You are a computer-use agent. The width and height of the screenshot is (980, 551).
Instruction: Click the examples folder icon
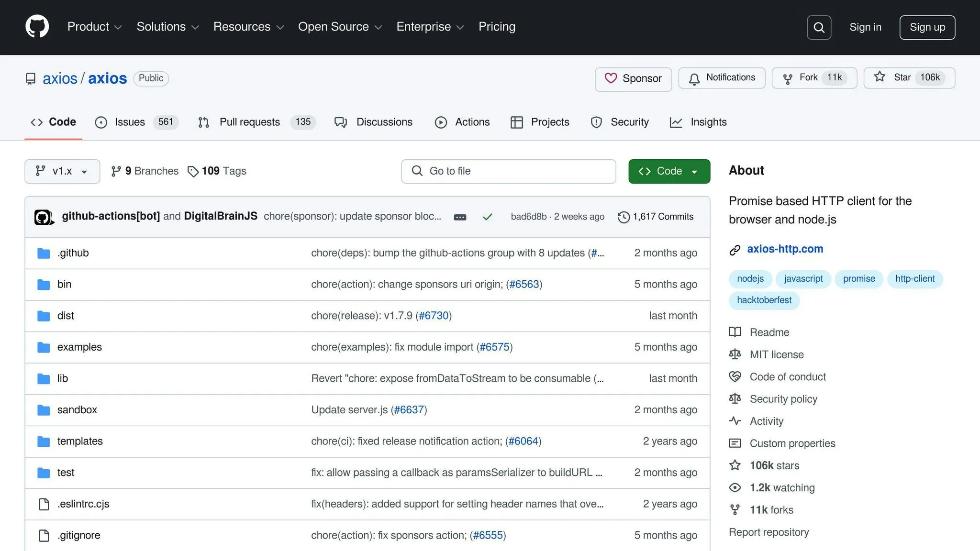44,347
